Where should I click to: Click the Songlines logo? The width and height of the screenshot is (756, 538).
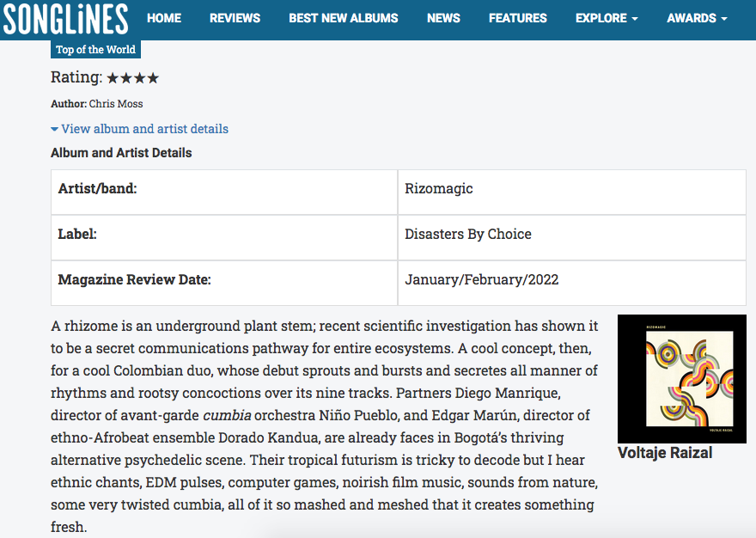point(65,18)
